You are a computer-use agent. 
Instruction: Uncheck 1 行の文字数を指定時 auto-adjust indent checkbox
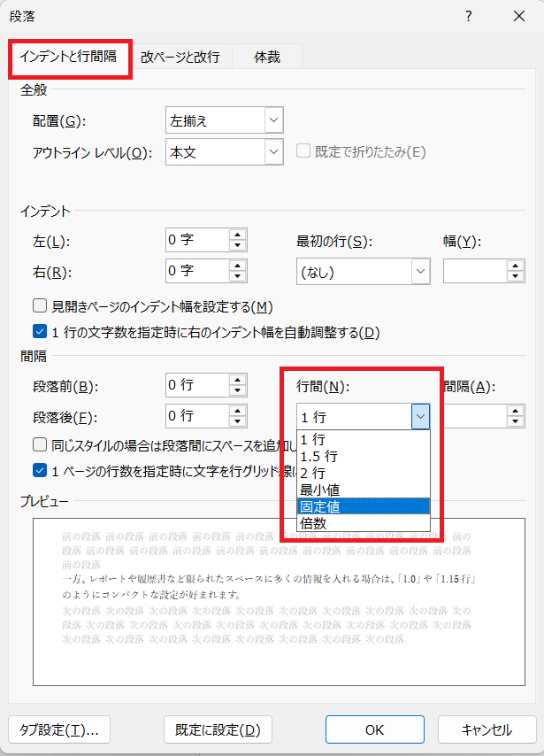(39, 332)
